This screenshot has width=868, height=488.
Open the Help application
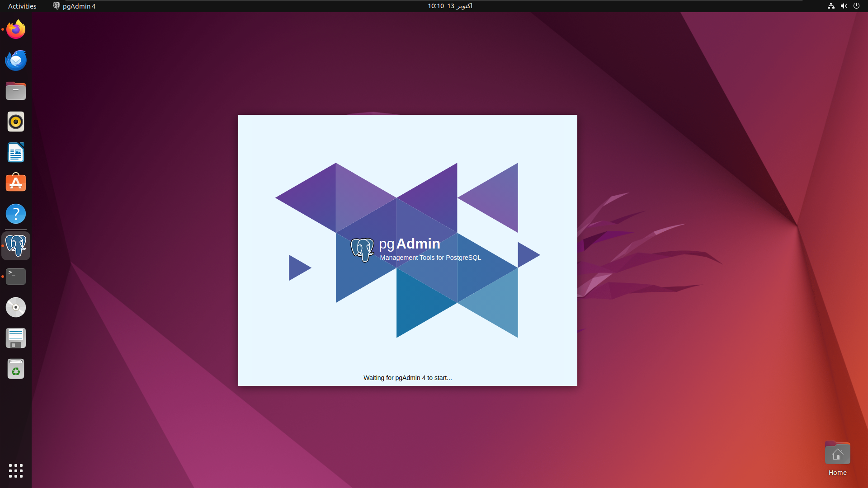coord(16,214)
